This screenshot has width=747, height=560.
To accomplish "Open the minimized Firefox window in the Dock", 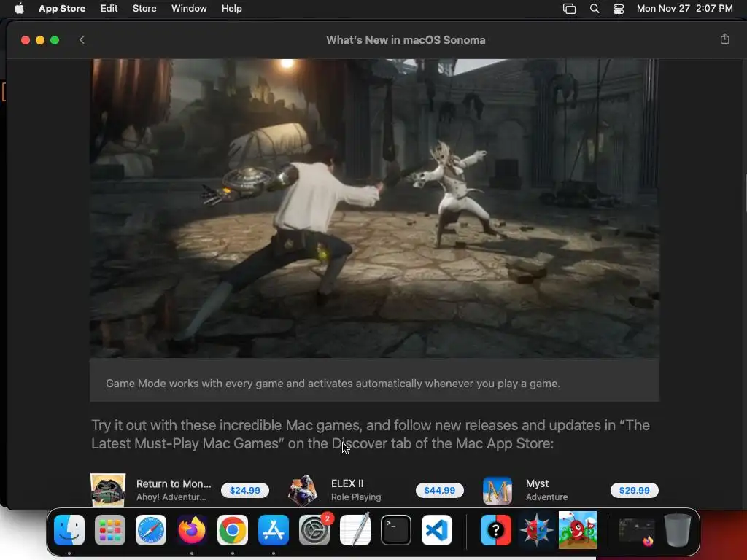I will point(636,532).
